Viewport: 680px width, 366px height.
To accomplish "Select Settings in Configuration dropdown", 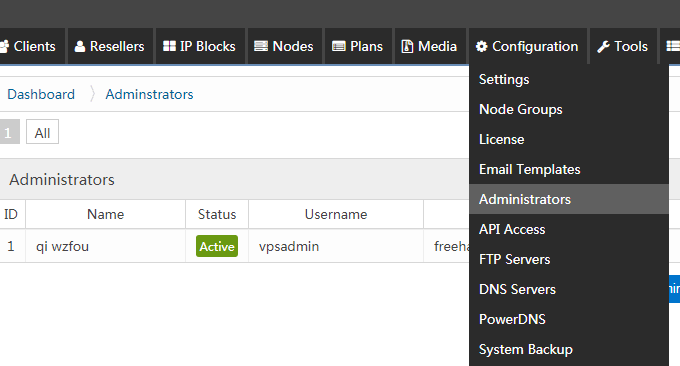I will point(569,79).
